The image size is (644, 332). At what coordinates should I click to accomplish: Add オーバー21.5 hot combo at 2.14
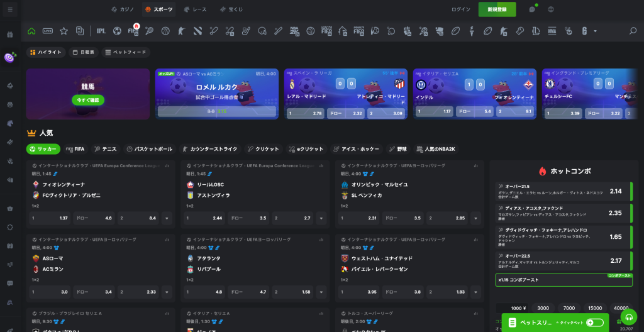click(564, 192)
